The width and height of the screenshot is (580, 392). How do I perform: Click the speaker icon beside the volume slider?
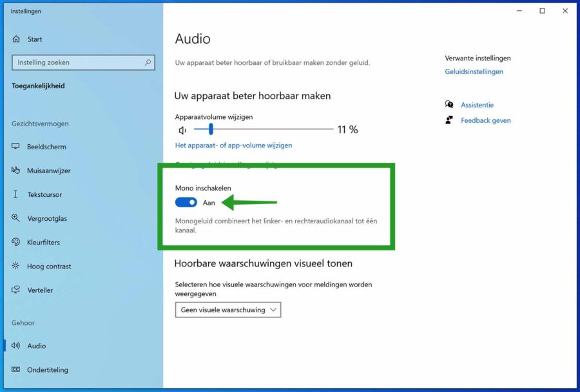tap(182, 129)
